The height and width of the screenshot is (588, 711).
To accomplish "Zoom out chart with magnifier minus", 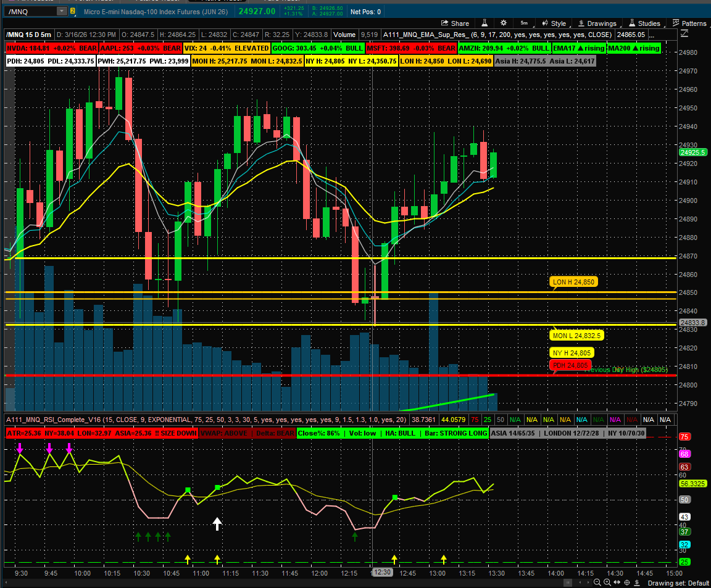I will [x=597, y=583].
